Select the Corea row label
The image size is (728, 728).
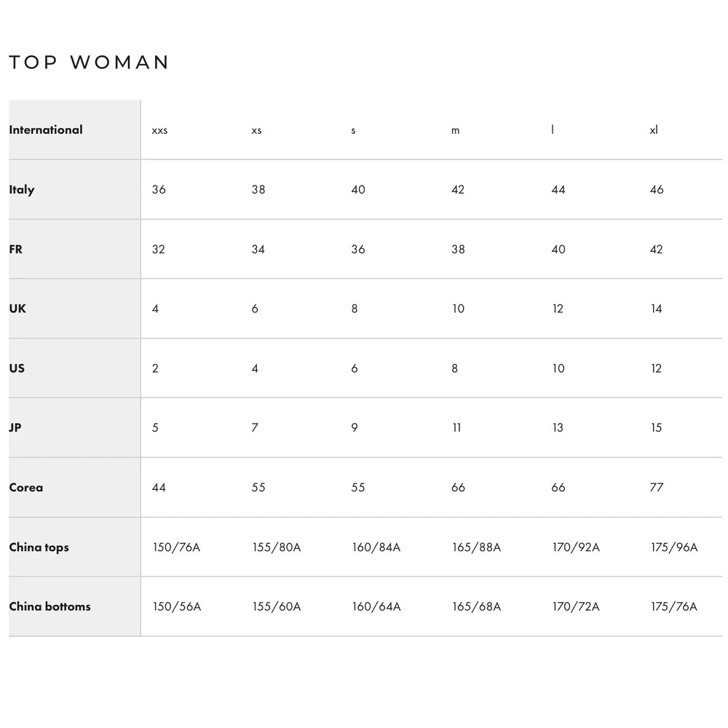coord(25,488)
